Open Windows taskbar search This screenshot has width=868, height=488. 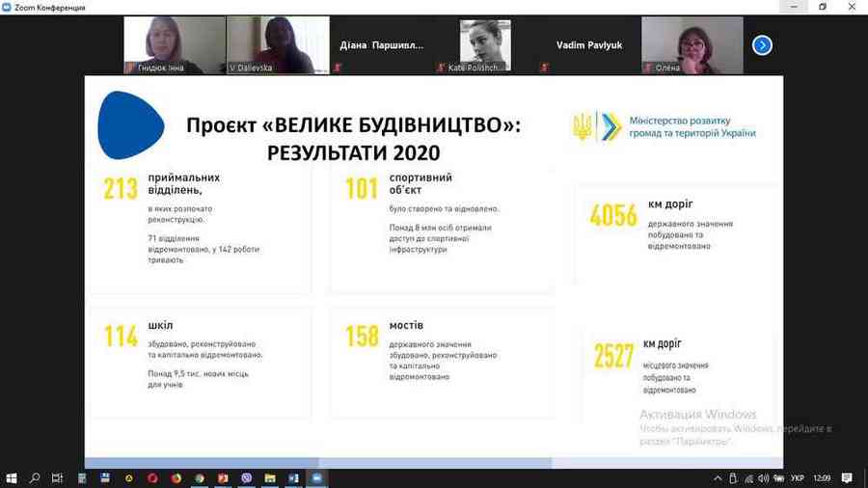coord(35,477)
